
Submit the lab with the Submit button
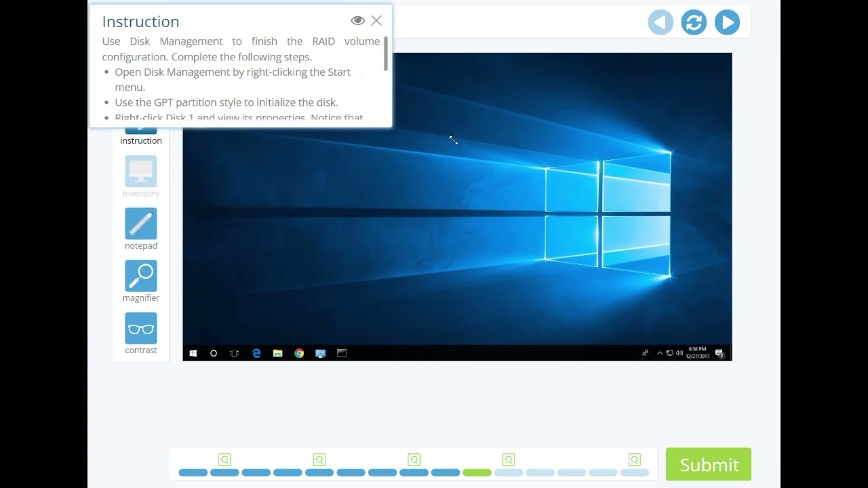(x=709, y=464)
